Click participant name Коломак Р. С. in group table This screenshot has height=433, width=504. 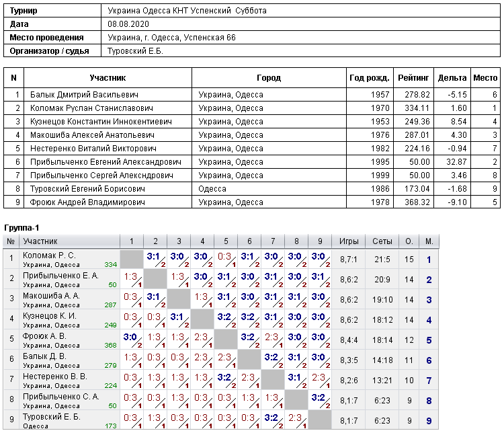point(49,255)
